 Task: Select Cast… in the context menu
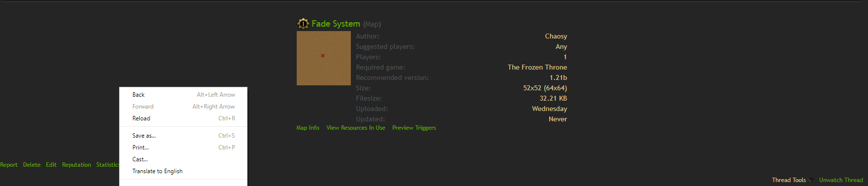tap(183, 159)
